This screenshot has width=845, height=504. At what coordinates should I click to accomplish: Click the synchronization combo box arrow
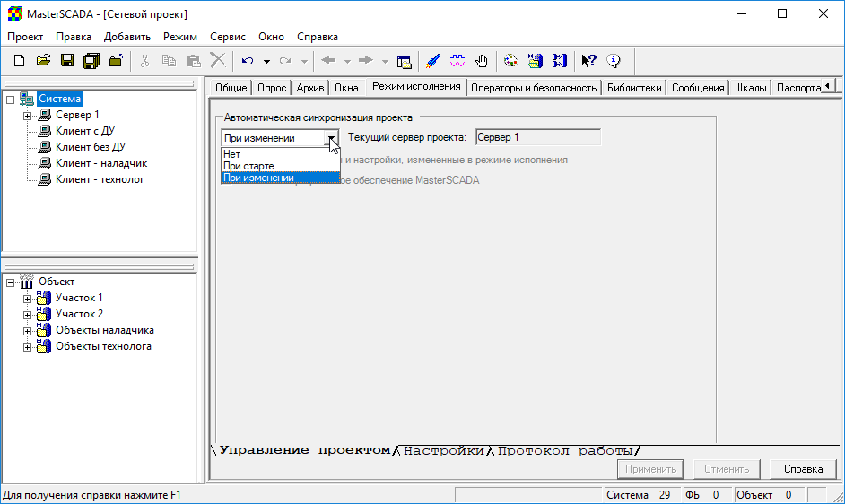(332, 138)
